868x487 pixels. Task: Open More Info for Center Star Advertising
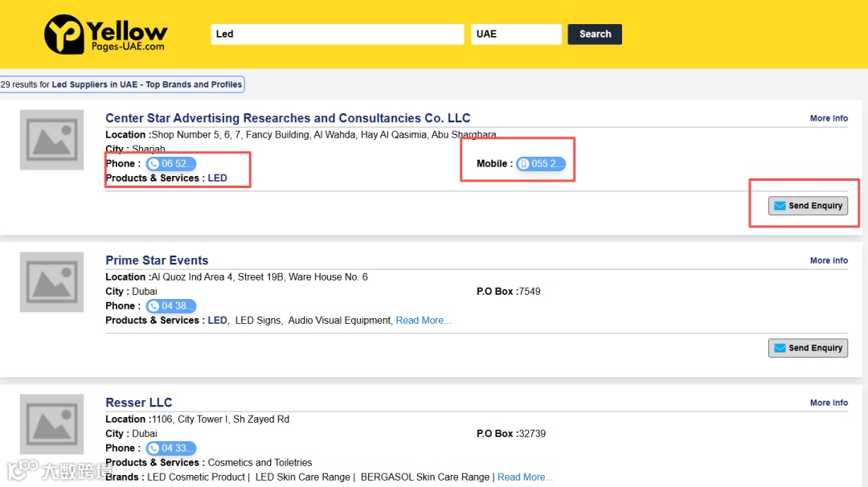coord(829,118)
